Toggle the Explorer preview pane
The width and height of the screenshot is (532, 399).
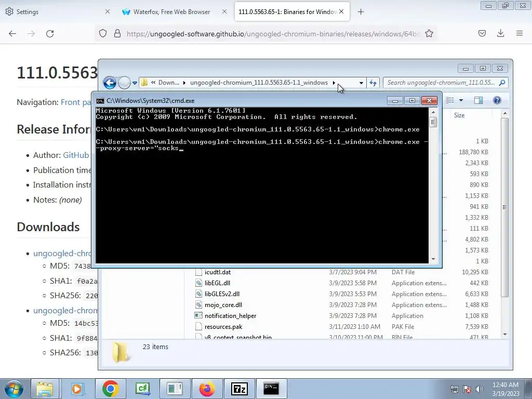point(478,100)
